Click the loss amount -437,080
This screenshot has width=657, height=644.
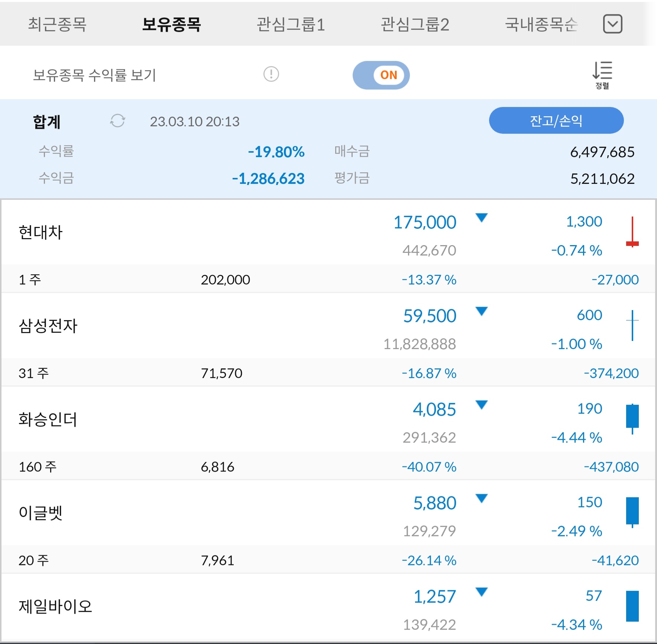611,467
